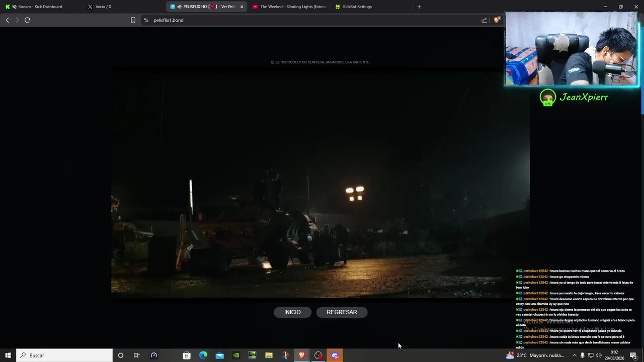Viewport: 644px width, 362px height.
Task: Click the movie video player
Action: [320, 184]
